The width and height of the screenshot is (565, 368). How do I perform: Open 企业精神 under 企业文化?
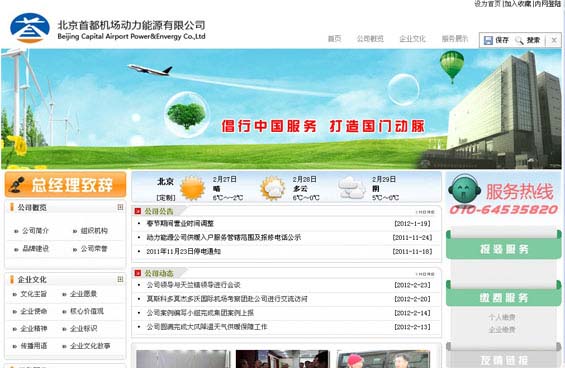[x=34, y=328]
